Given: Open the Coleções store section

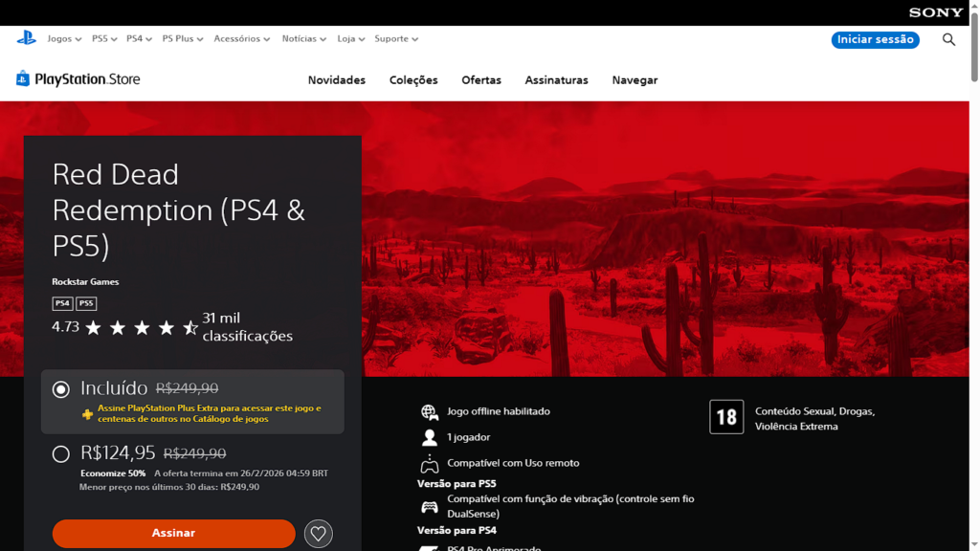Looking at the screenshot, I should coord(413,80).
